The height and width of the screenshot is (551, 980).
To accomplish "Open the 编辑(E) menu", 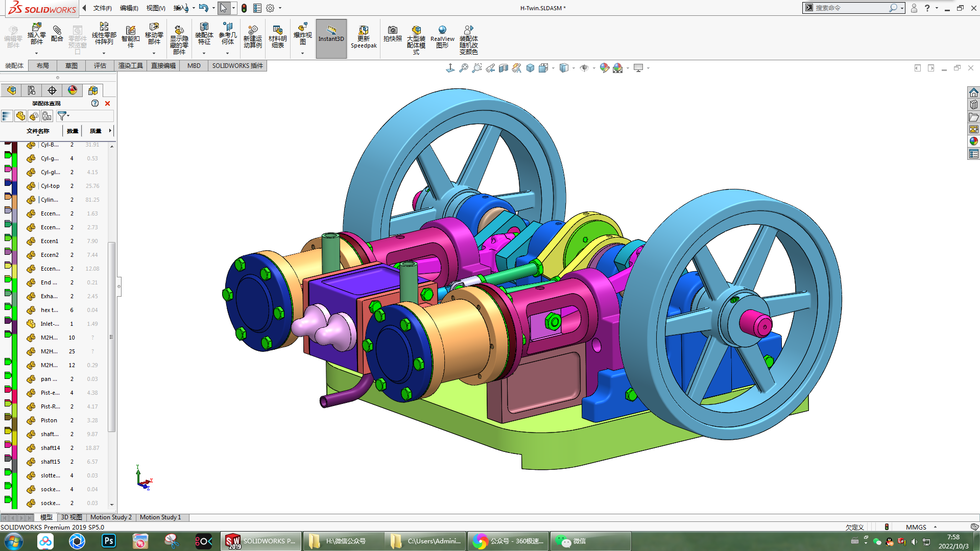I will point(129,8).
